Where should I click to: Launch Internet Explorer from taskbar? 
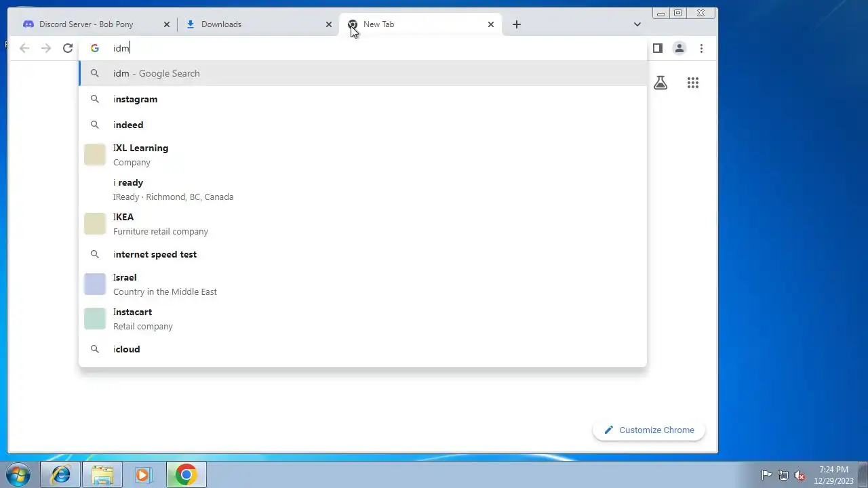61,474
